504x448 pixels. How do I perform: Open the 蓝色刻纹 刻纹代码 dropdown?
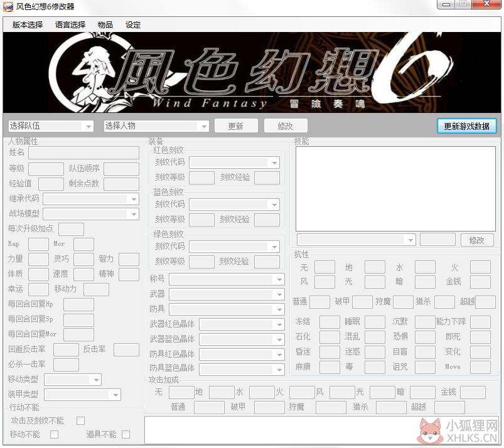tap(234, 205)
